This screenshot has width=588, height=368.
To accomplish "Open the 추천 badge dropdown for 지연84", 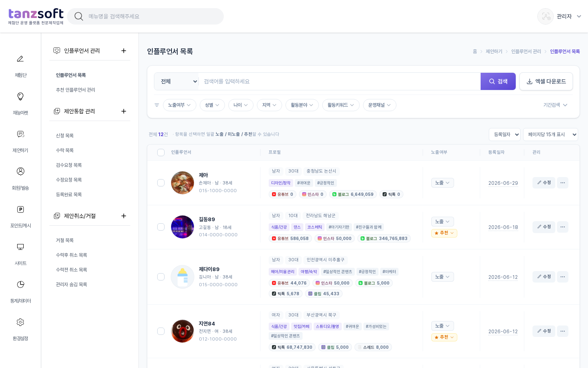I will pyautogui.click(x=444, y=337).
